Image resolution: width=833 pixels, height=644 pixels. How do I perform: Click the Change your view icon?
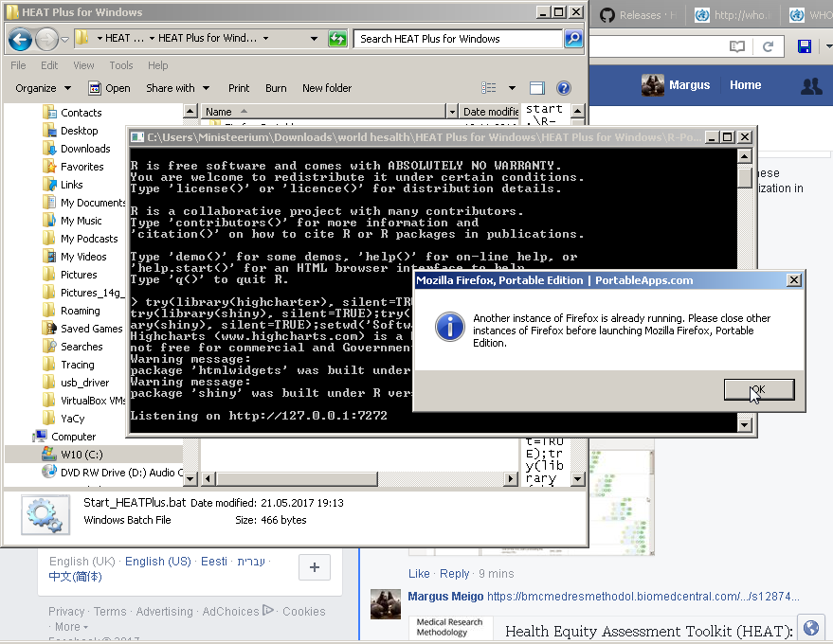489,88
